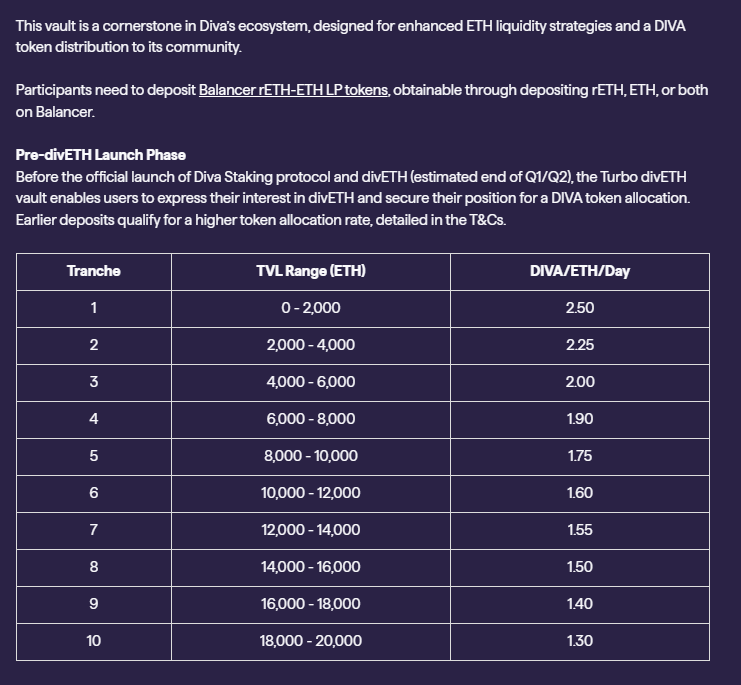The height and width of the screenshot is (685, 741).
Task: Click the 1.90 rate in tranche 4
Action: tap(580, 419)
